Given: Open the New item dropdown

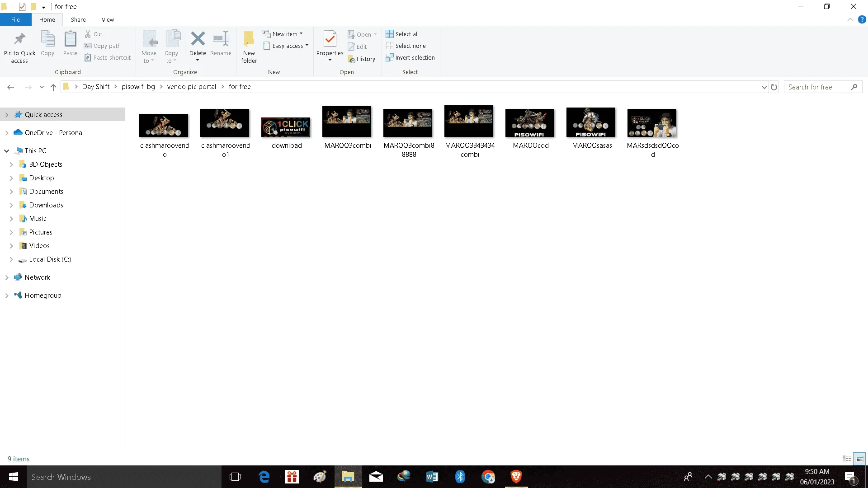Looking at the screenshot, I should [x=283, y=34].
